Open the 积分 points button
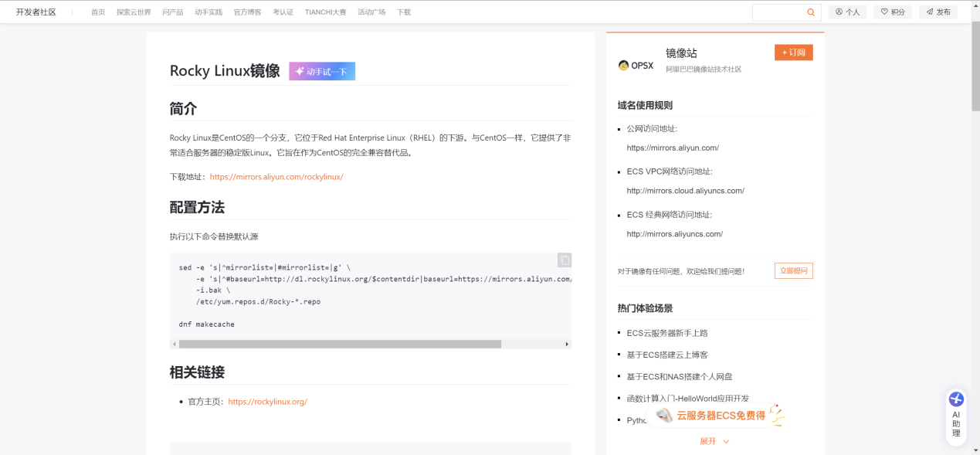 [x=894, y=12]
